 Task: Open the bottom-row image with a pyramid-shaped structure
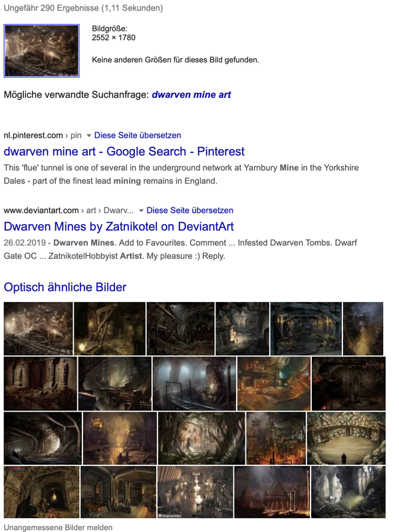[272, 492]
